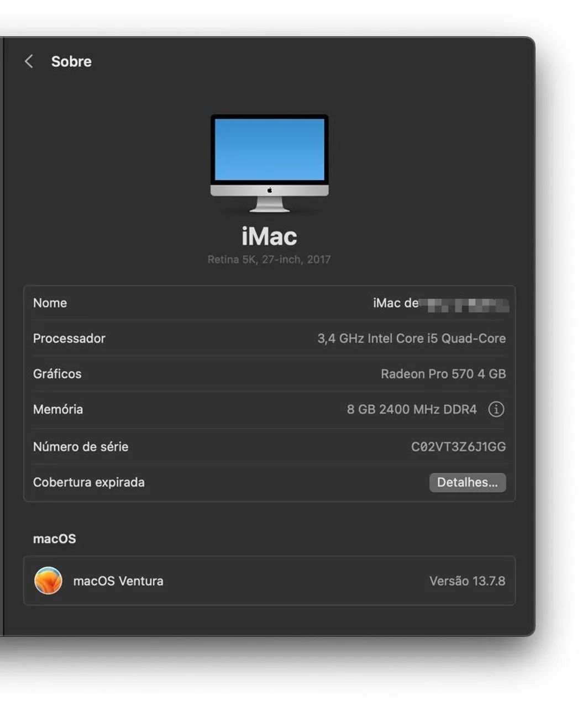Click the "Gráficos" label
This screenshot has width=588, height=707.
(57, 374)
